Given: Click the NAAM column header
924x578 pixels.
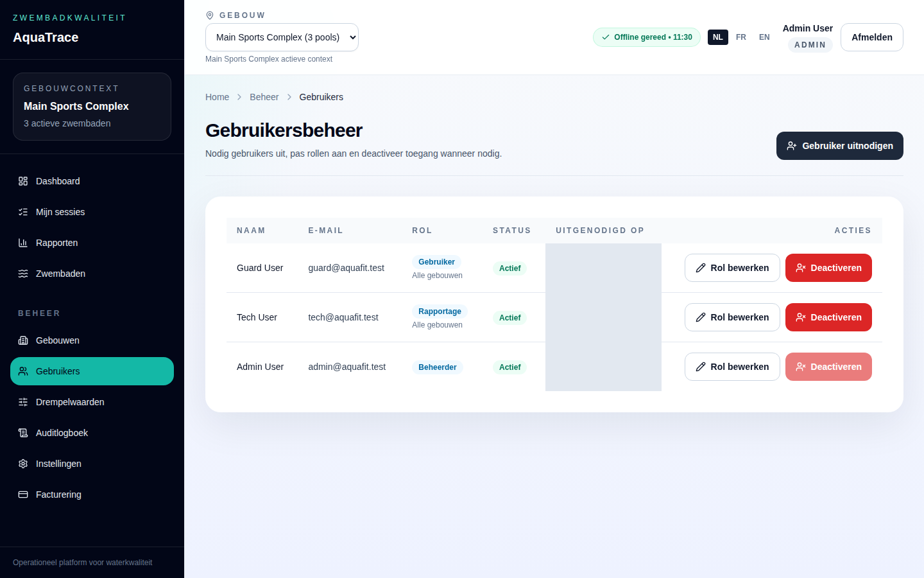Looking at the screenshot, I should (x=251, y=231).
